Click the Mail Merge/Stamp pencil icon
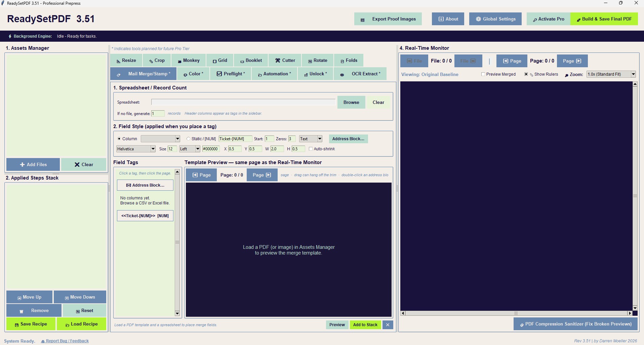The width and height of the screenshot is (644, 345). [x=118, y=75]
